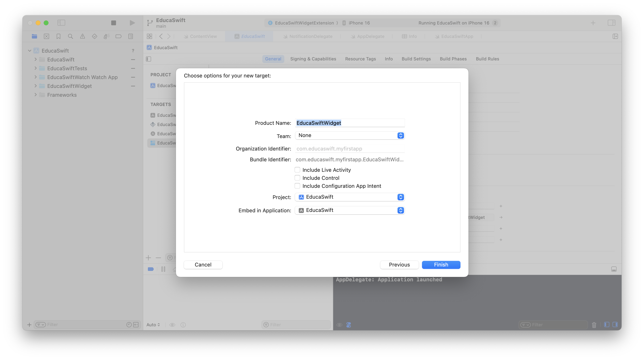Open the Project selection dropdown
644x360 pixels.
click(349, 197)
